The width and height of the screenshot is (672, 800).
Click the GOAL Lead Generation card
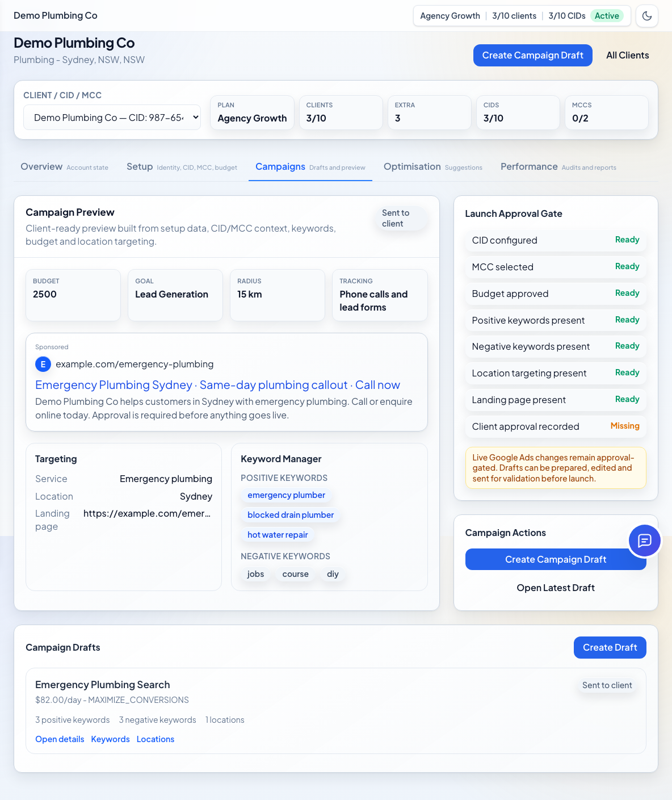[175, 295]
